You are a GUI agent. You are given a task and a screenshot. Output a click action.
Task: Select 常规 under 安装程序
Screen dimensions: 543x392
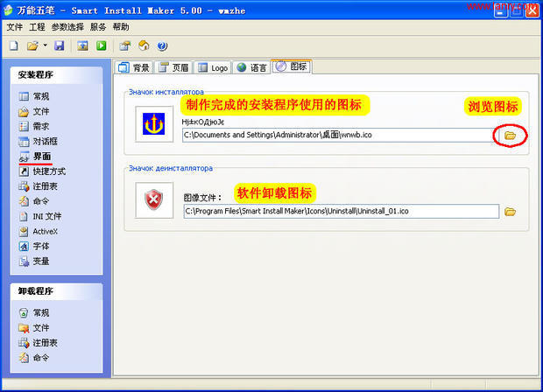[x=41, y=96]
